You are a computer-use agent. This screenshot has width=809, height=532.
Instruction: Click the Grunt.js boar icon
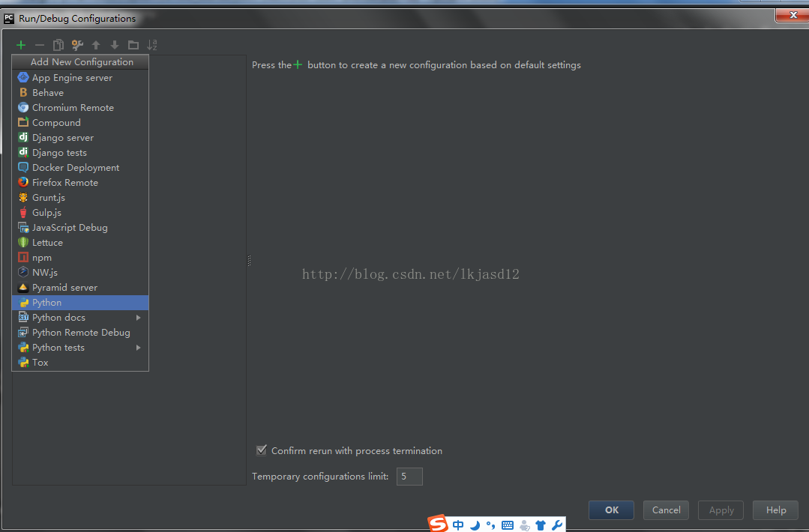point(23,197)
